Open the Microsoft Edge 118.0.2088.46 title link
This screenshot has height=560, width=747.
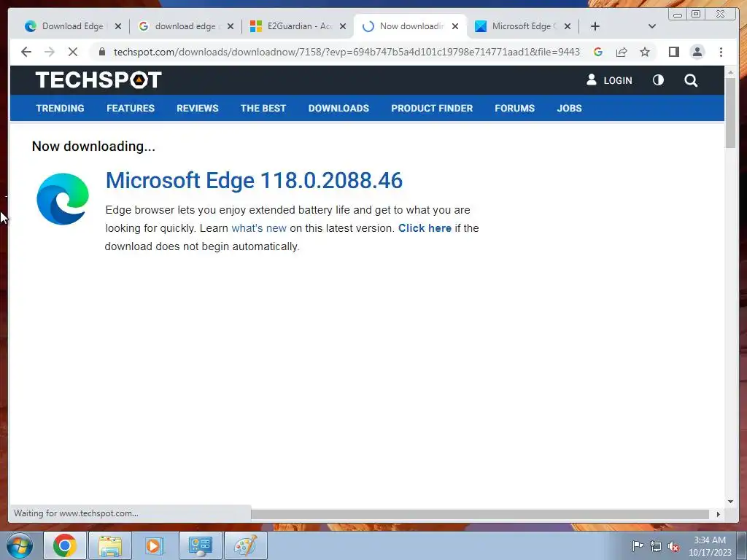pyautogui.click(x=254, y=181)
